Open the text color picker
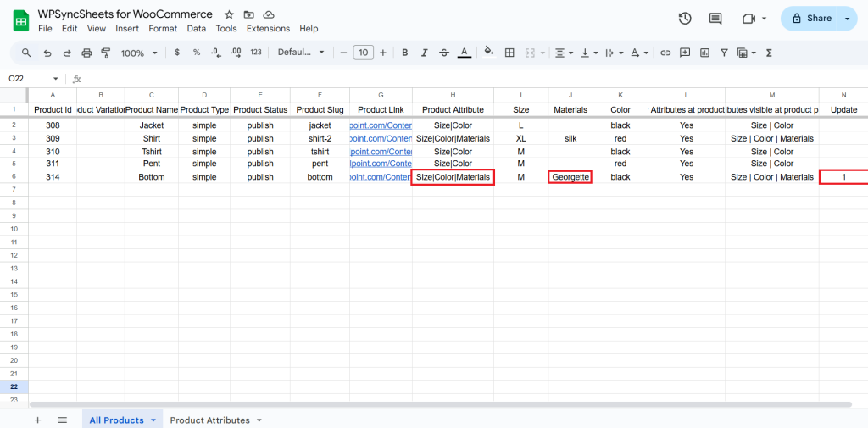This screenshot has width=868, height=428. pos(464,53)
